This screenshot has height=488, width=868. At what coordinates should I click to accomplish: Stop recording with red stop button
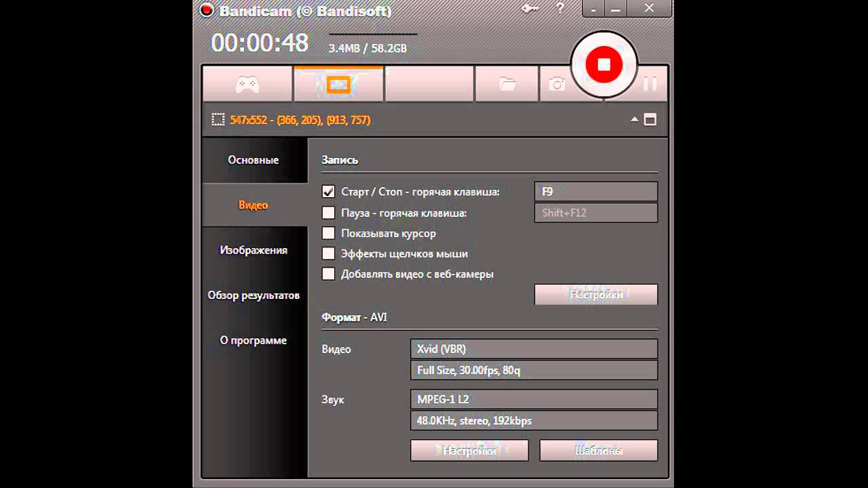604,64
